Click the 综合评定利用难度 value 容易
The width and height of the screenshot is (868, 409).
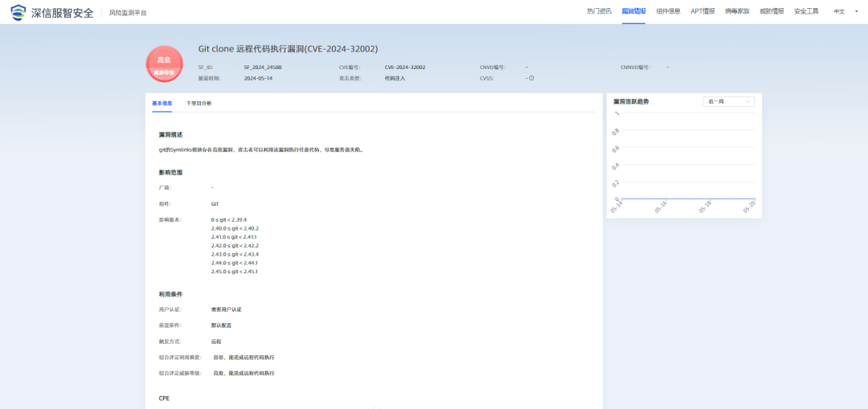coord(244,358)
